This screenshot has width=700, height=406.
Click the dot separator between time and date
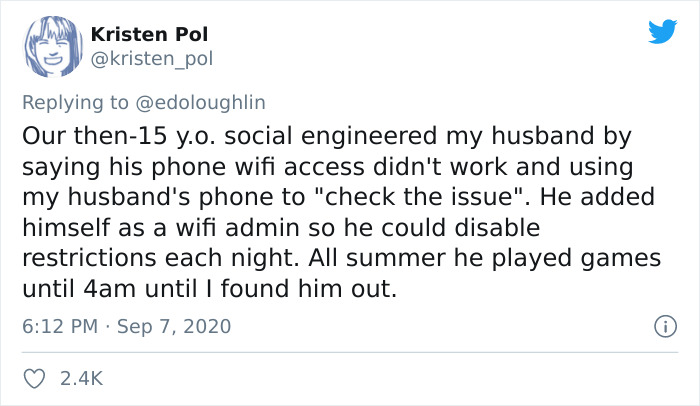click(107, 327)
